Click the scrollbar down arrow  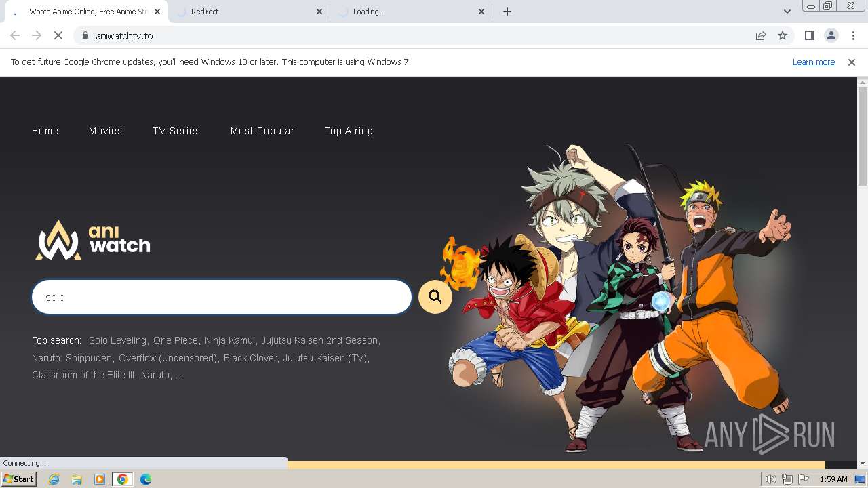click(x=863, y=463)
